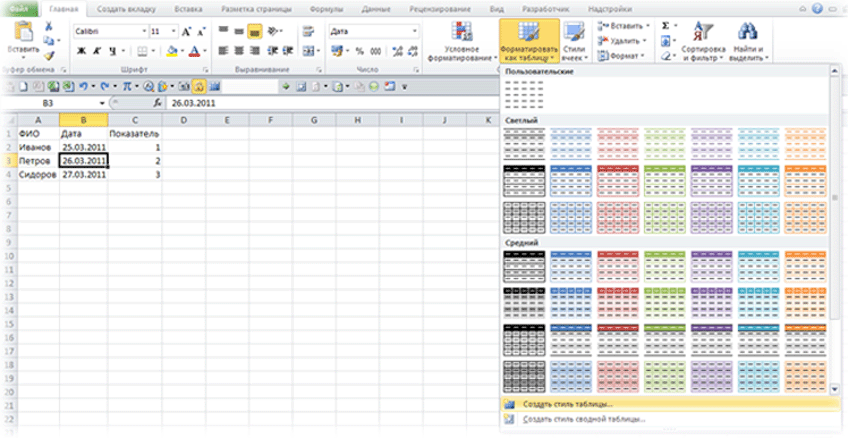Switch to the Данные tab

(x=378, y=9)
